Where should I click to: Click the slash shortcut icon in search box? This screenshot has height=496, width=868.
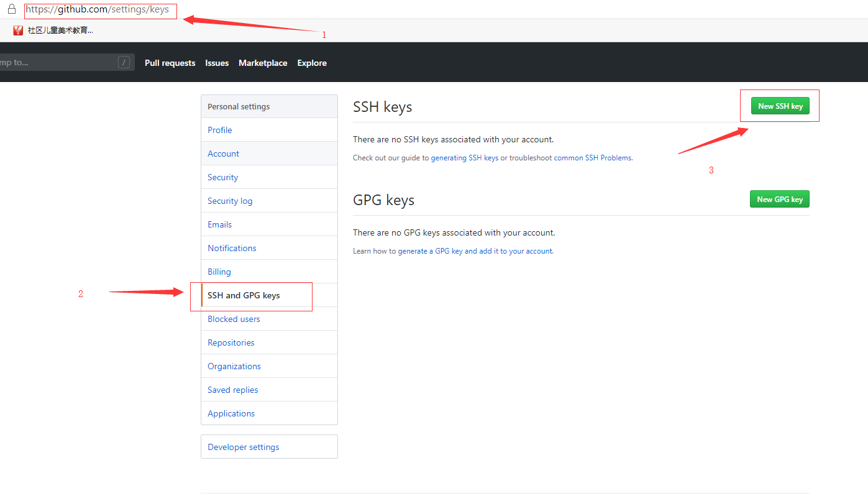124,62
